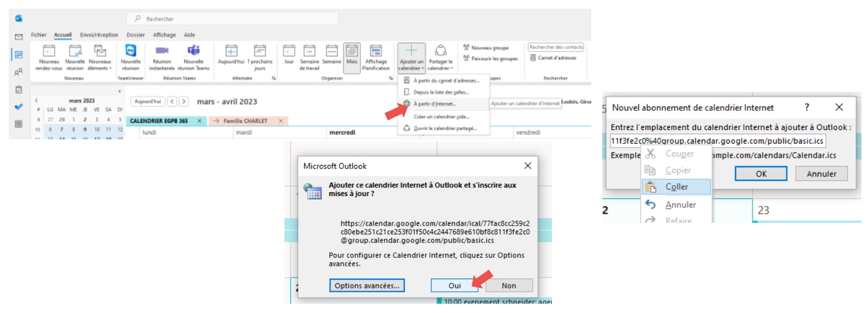
Task: Toggle the Mois view button
Action: click(x=352, y=57)
